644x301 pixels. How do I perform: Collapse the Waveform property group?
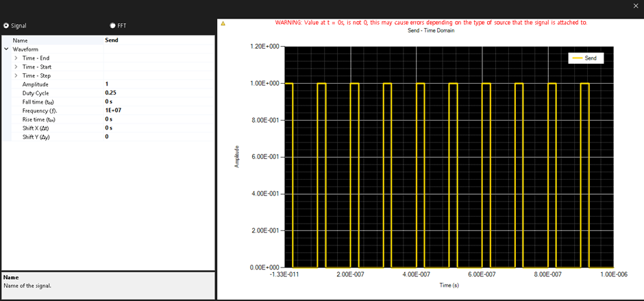[6, 49]
